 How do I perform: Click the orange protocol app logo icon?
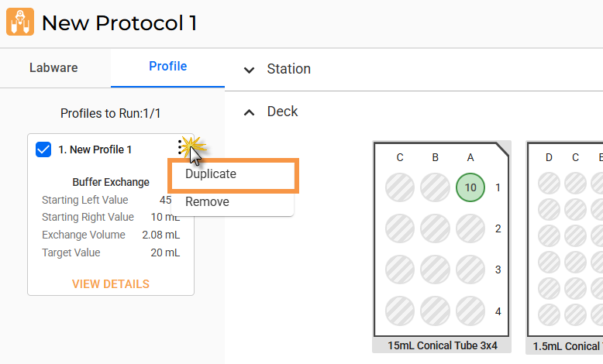tap(20, 22)
